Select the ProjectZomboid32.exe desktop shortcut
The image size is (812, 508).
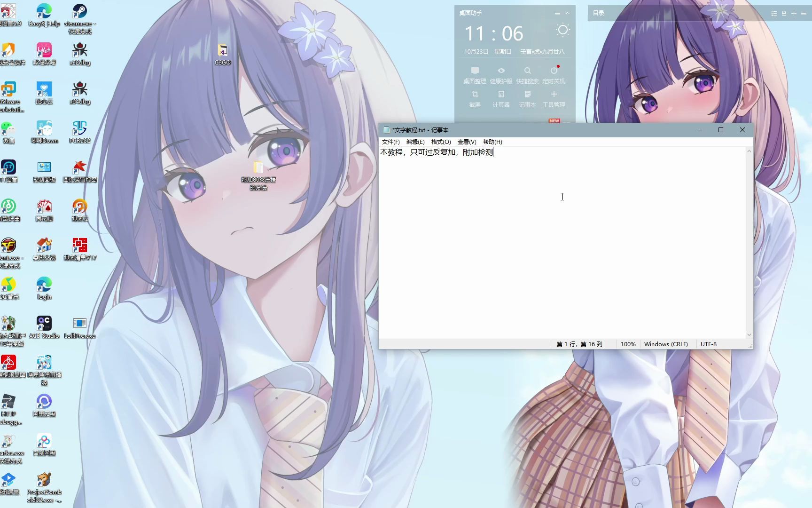click(x=44, y=487)
